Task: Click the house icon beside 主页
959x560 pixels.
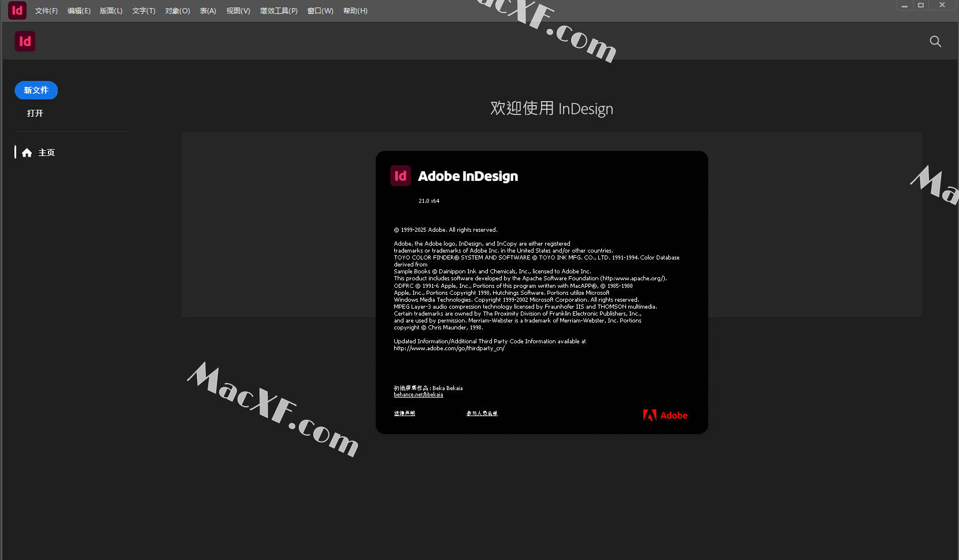Action: pyautogui.click(x=27, y=153)
